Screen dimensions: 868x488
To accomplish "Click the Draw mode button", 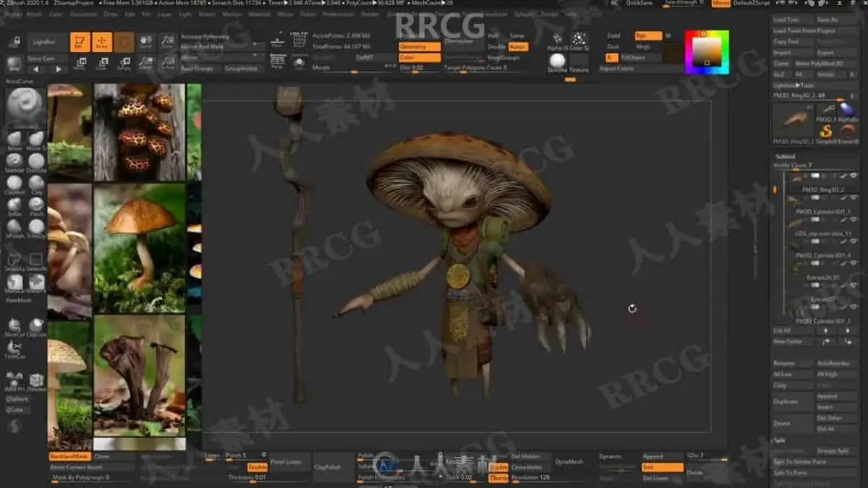I will click(x=102, y=43).
